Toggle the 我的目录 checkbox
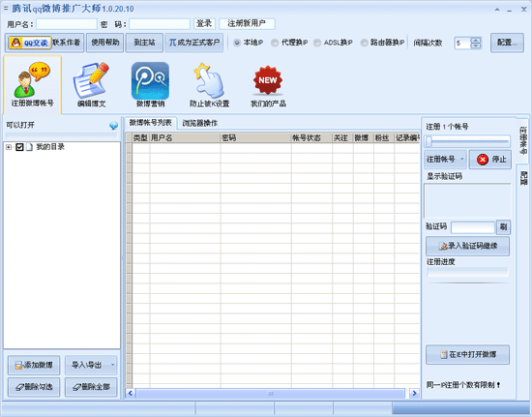 (19, 147)
